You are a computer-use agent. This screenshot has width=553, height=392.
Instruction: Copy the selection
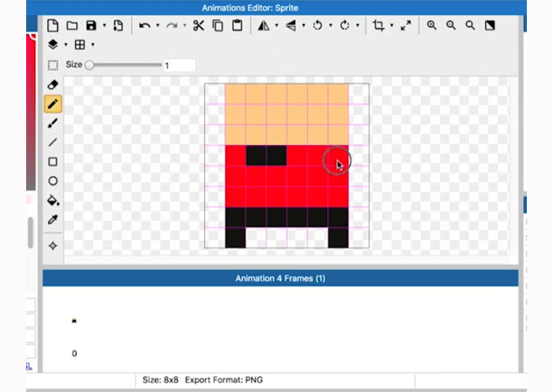tap(218, 25)
